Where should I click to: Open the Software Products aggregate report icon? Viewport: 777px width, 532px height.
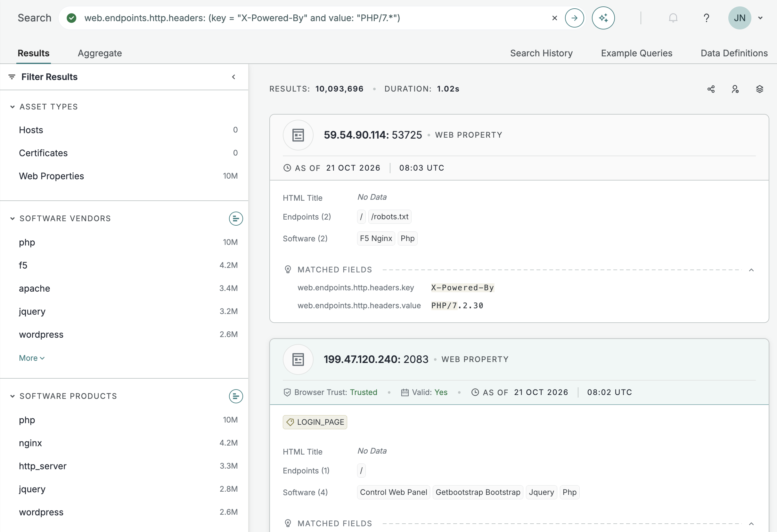[x=236, y=396]
